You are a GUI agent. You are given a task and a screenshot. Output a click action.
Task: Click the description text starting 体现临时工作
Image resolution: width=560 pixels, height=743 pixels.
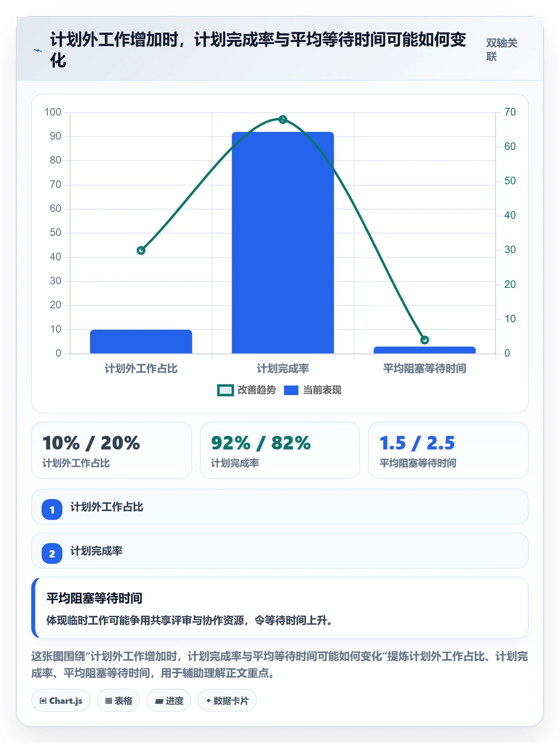tap(190, 621)
